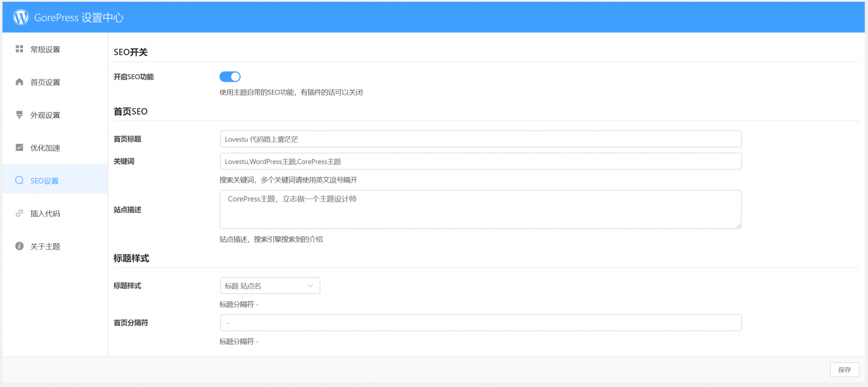This screenshot has height=387, width=868.
Task: Click the resize handle of 站点描述 textarea
Action: (x=738, y=226)
